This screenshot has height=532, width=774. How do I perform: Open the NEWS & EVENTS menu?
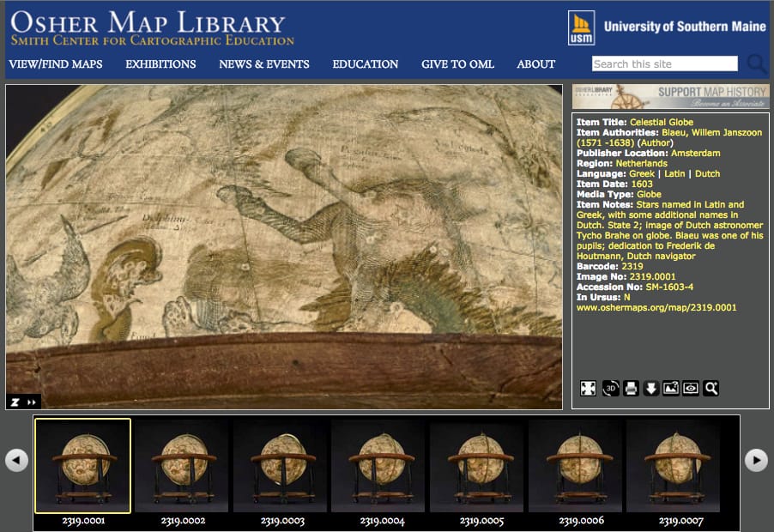(265, 64)
